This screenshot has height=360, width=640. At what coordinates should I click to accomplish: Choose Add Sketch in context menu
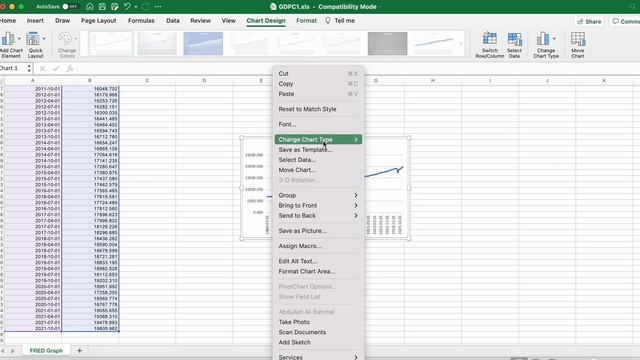[x=318, y=342]
